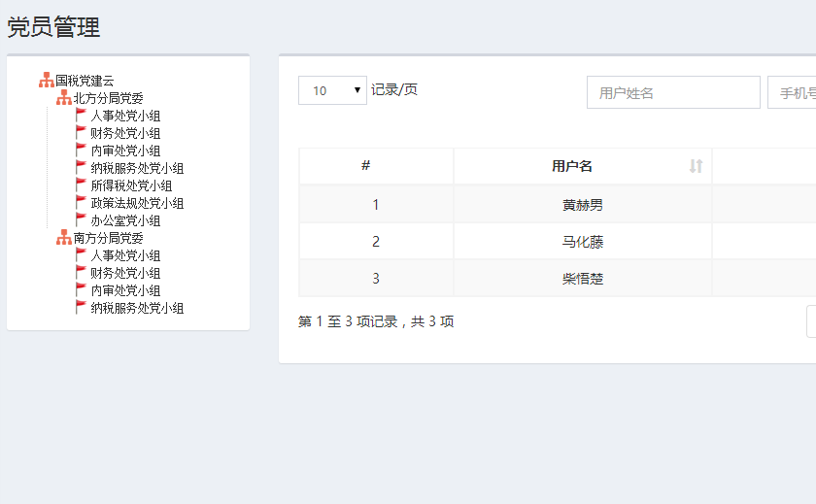Click flag icon beside 办公室党小组
Viewport: 816px width, 504px height.
(82, 220)
